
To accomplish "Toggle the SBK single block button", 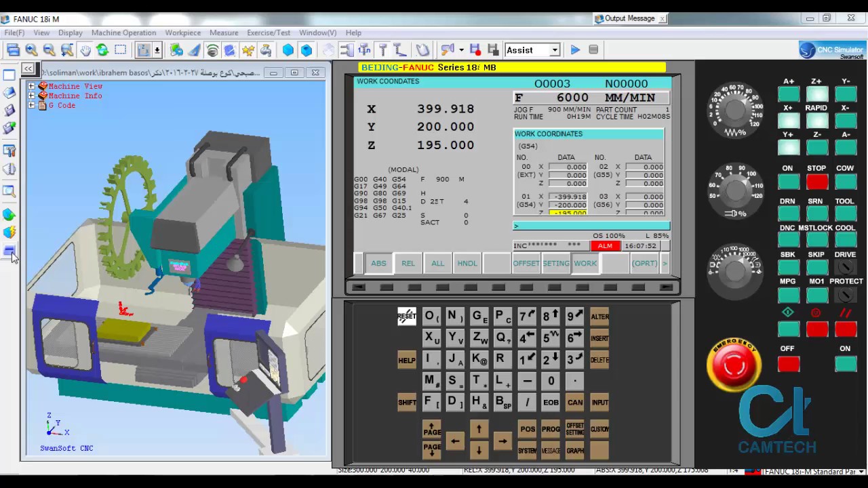I will (x=788, y=268).
